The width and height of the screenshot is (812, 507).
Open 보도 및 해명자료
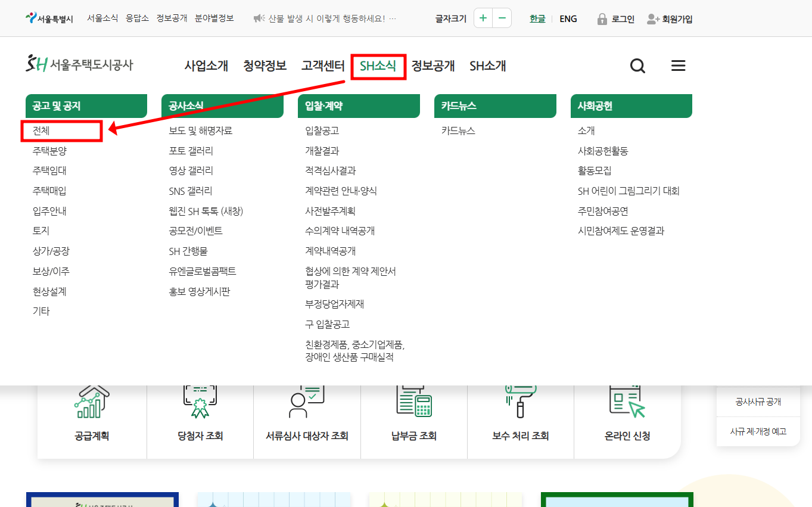pyautogui.click(x=201, y=130)
